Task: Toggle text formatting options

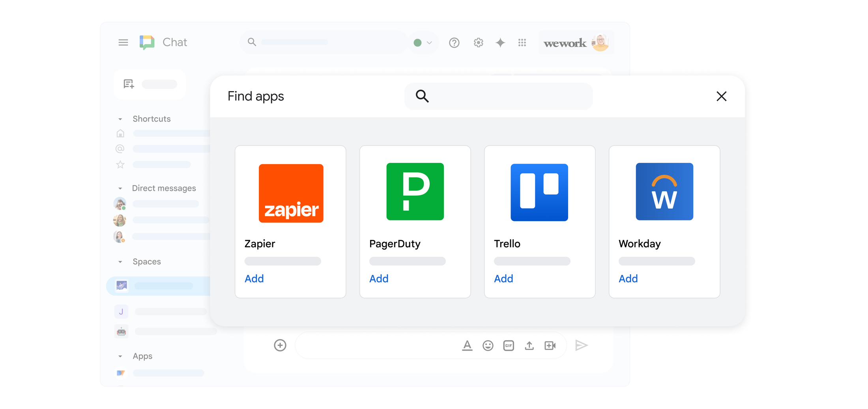Action: pos(467,345)
